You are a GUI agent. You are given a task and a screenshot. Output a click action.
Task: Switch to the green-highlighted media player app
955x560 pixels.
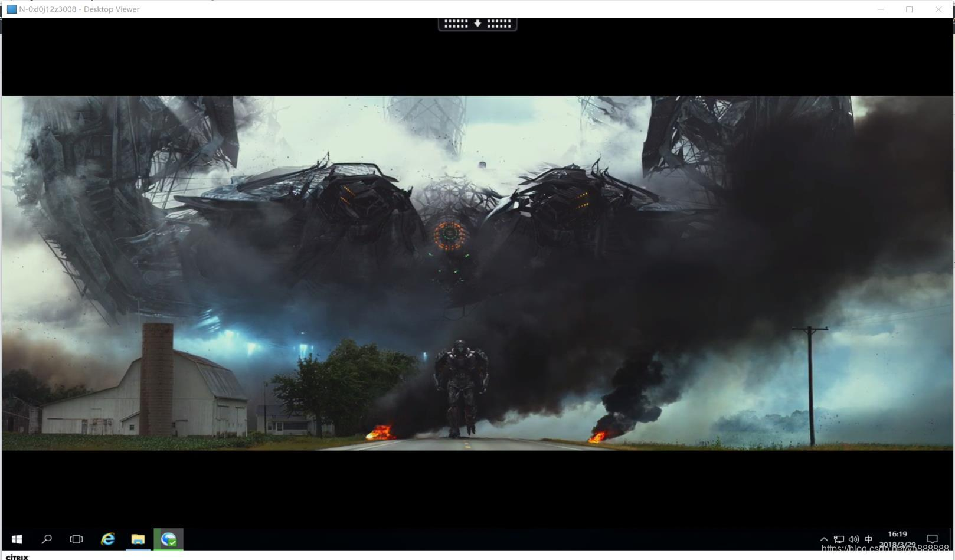168,539
